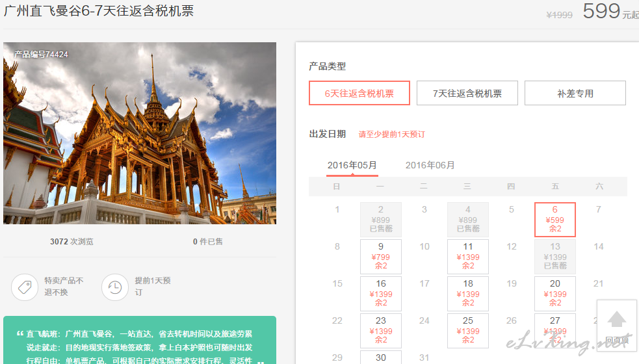Click the 直飞航班 description line in green box

[x=139, y=334]
